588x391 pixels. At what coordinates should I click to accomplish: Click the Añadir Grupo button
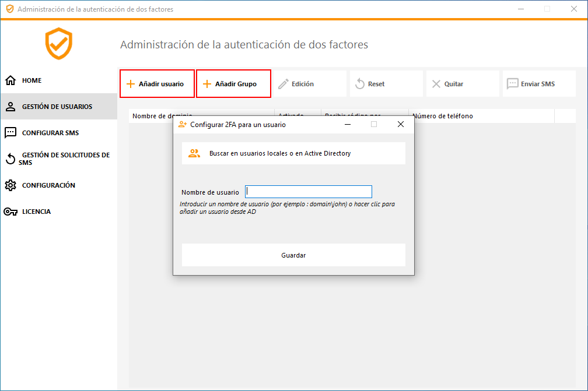click(x=233, y=83)
